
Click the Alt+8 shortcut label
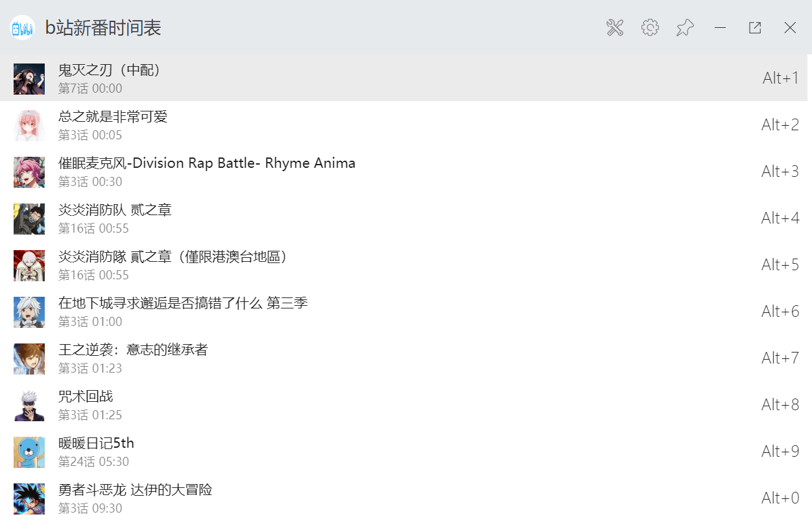pyautogui.click(x=780, y=405)
